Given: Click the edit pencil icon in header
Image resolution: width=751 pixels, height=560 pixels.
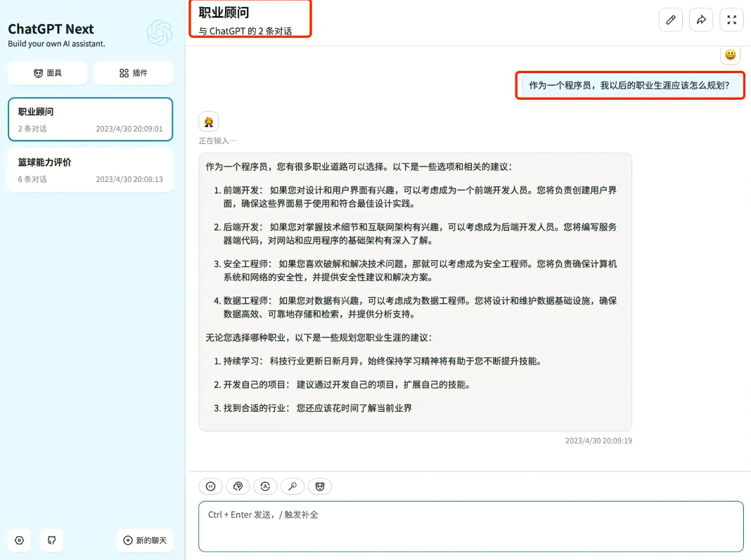Looking at the screenshot, I should 671,20.
